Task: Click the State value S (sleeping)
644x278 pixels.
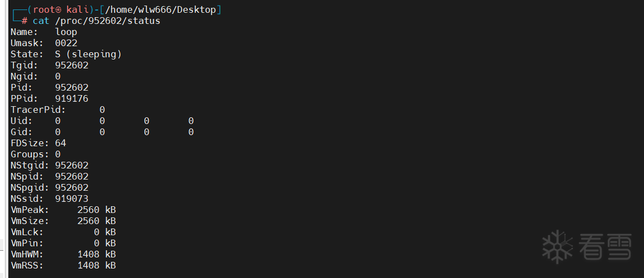Action: click(x=88, y=54)
